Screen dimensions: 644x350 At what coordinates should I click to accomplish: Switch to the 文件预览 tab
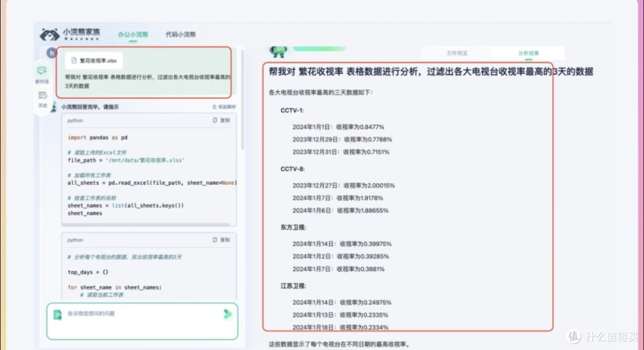(457, 54)
